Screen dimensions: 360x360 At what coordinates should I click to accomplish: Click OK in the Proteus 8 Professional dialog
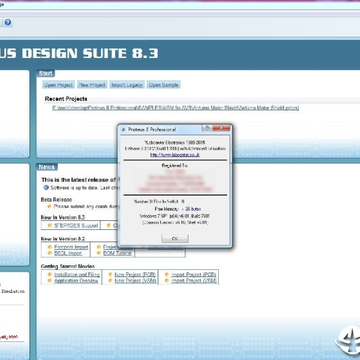[175, 239]
